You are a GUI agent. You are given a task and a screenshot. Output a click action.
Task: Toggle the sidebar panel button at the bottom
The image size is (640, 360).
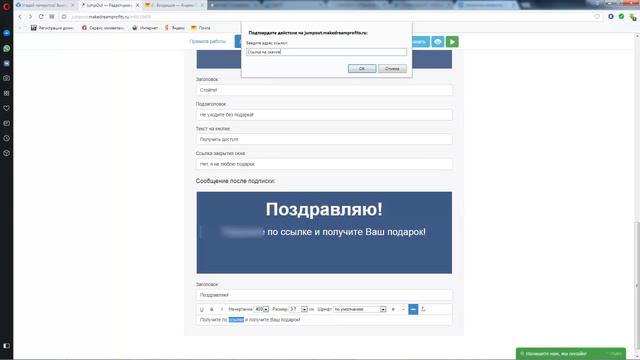pyautogui.click(x=7, y=346)
